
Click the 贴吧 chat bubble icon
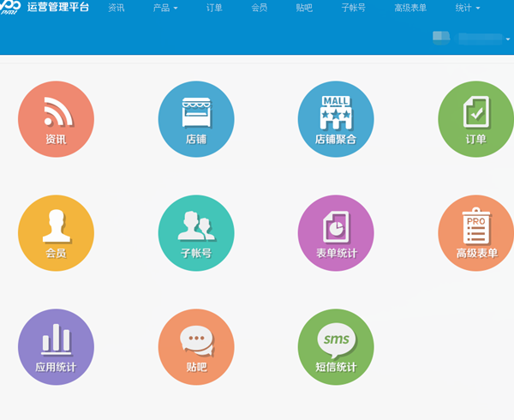tap(195, 347)
